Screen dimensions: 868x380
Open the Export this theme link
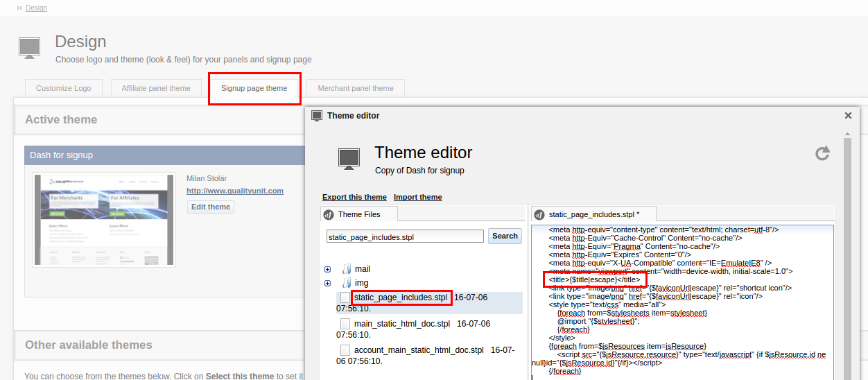tap(354, 197)
